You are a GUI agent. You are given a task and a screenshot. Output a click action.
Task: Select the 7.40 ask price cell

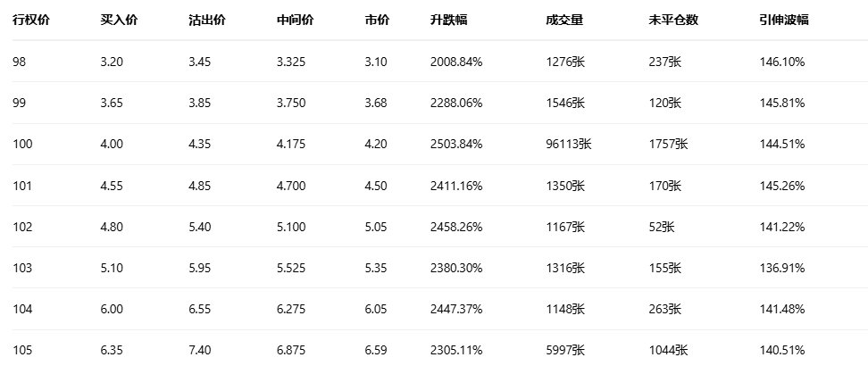click(200, 351)
